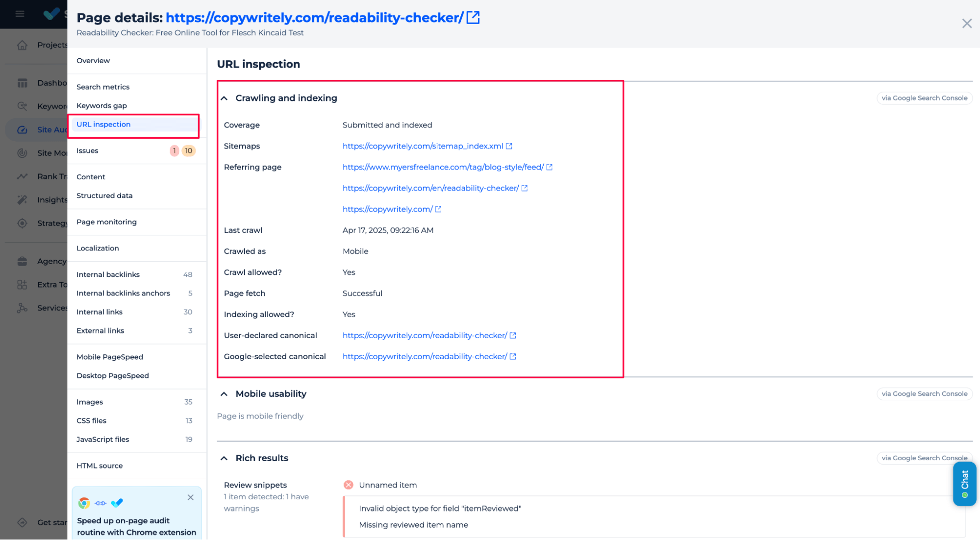The height and width of the screenshot is (540, 980).
Task: Click the red 1 error badge on Issues
Action: pyautogui.click(x=174, y=150)
